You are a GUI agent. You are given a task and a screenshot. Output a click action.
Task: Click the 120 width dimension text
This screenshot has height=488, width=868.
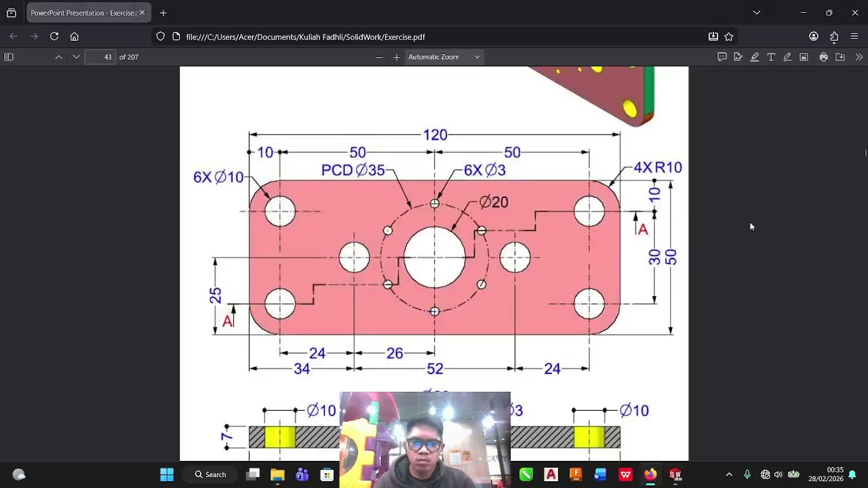pos(435,135)
